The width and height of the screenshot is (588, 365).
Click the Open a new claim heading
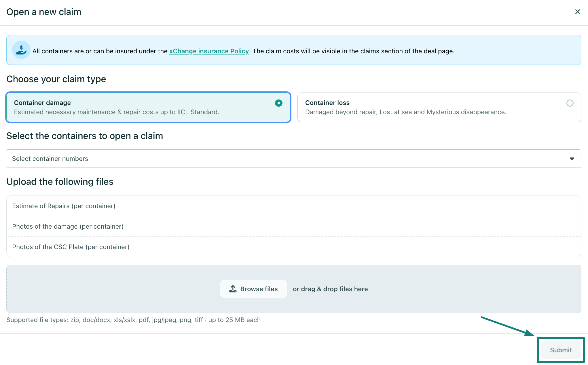[44, 12]
